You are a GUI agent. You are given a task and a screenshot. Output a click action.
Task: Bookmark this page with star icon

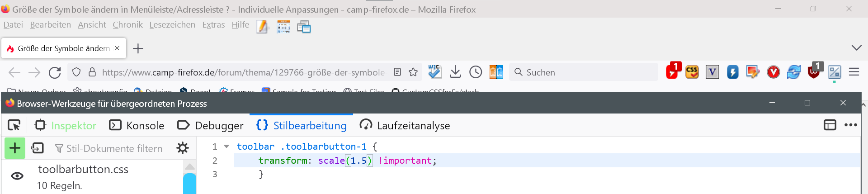click(413, 72)
